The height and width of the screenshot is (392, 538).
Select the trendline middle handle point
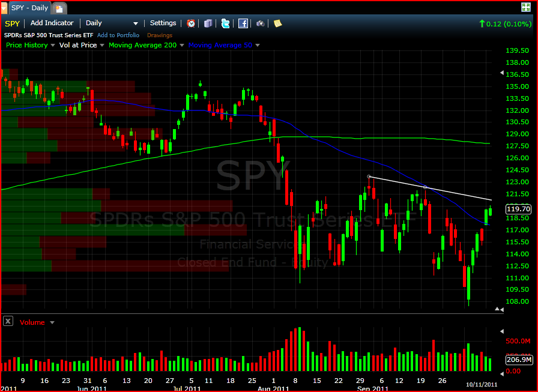point(425,187)
